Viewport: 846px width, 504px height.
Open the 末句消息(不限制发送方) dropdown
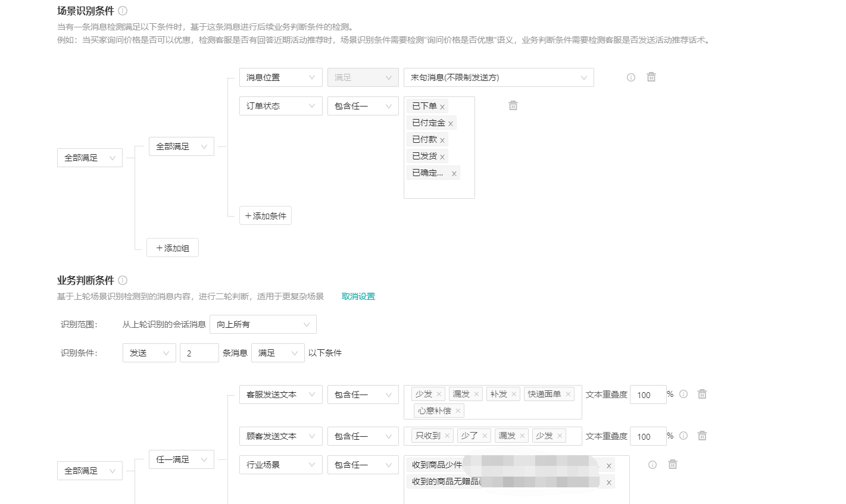click(498, 77)
